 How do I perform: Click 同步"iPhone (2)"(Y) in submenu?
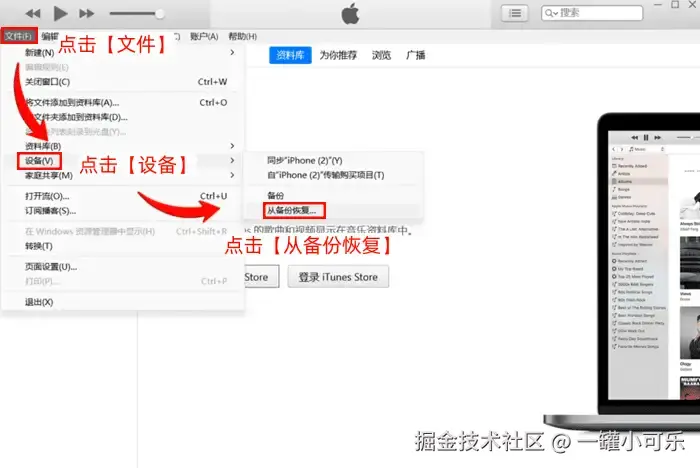click(333, 160)
